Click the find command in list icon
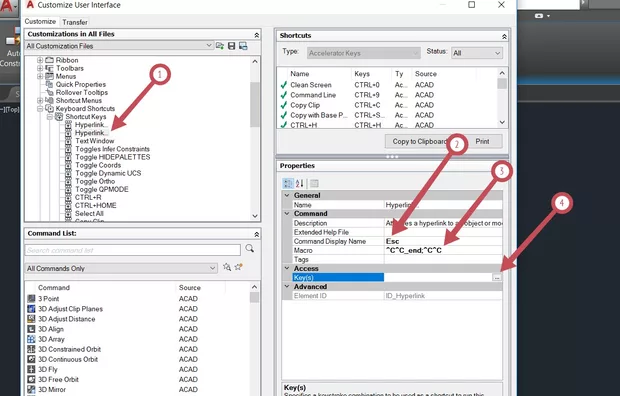The image size is (620, 396). [x=227, y=267]
